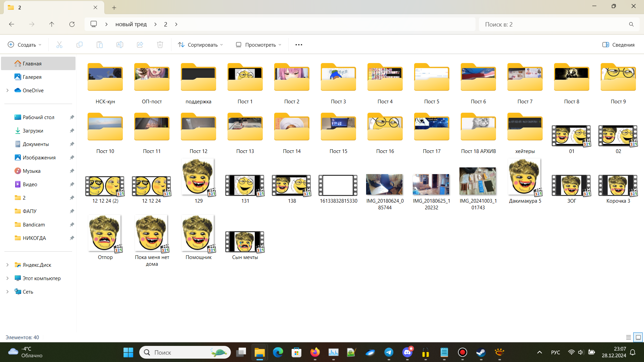This screenshot has height=362, width=644.
Task: Unpin ФАПУ folder from quick access
Action: (x=72, y=211)
